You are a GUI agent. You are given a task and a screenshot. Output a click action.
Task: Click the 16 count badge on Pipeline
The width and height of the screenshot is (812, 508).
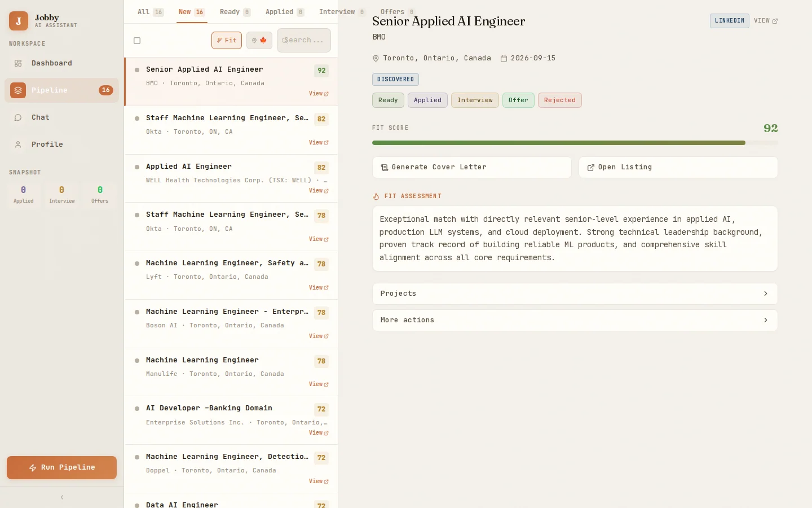pyautogui.click(x=105, y=90)
